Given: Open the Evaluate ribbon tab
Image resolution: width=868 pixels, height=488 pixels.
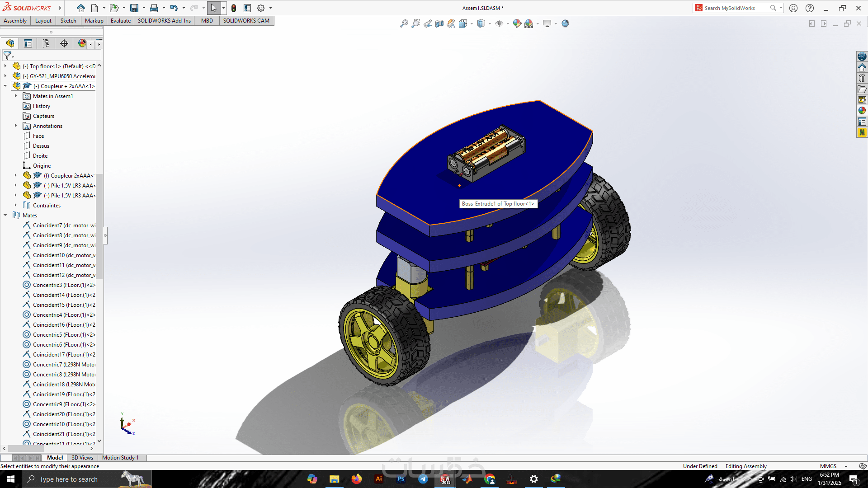Looking at the screenshot, I should tap(120, 21).
